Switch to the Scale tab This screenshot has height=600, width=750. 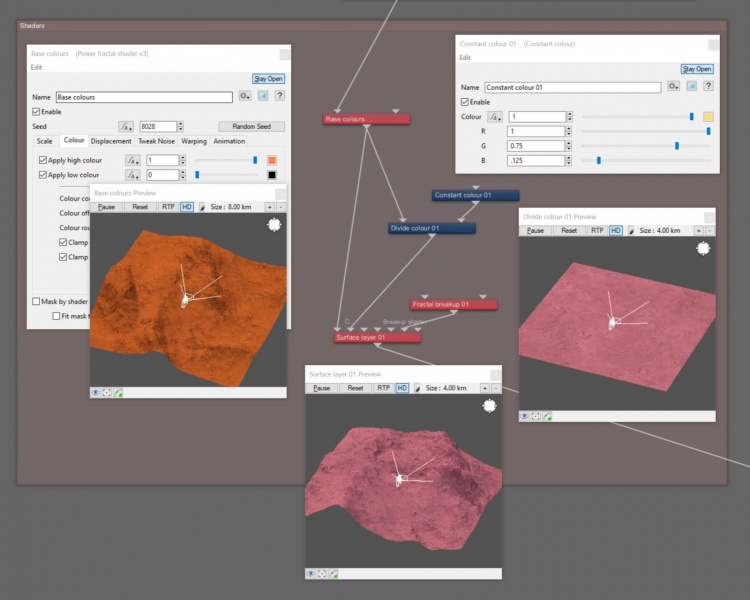tap(44, 141)
